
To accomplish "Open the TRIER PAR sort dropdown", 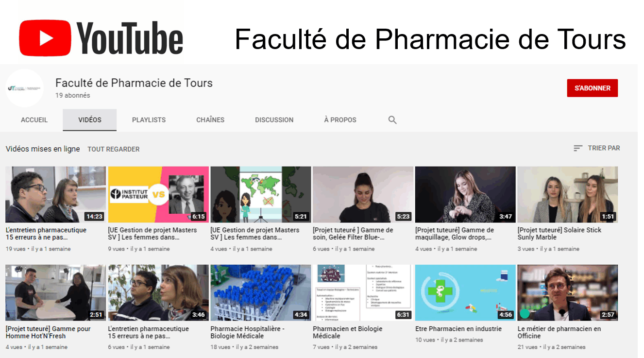I will click(597, 148).
